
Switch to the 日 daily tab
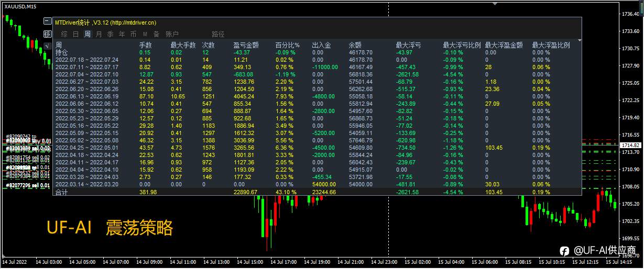75,34
